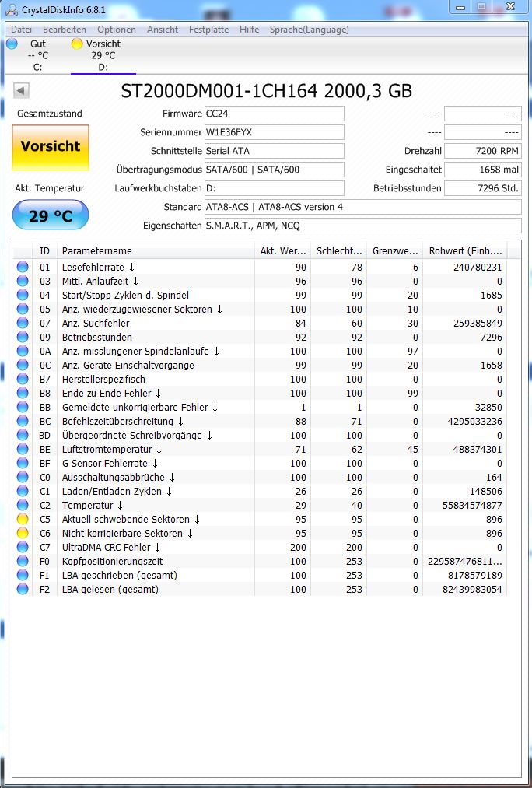The height and width of the screenshot is (788, 532).
Task: Open the Festplatte menu
Action: (x=208, y=30)
